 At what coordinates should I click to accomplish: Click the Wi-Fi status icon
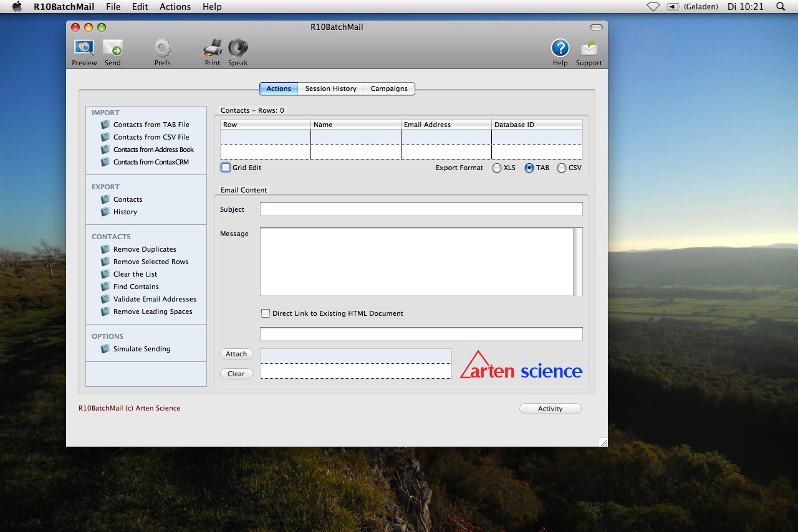coord(653,6)
